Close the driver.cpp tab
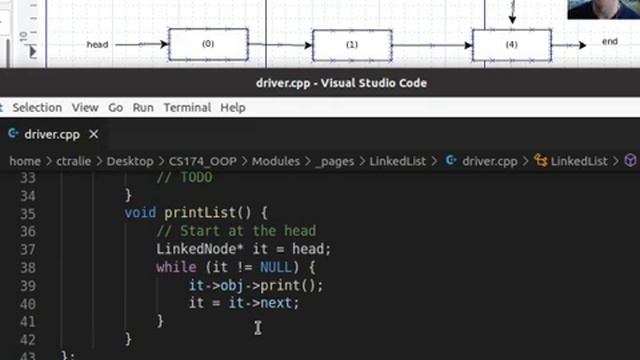 [x=93, y=134]
